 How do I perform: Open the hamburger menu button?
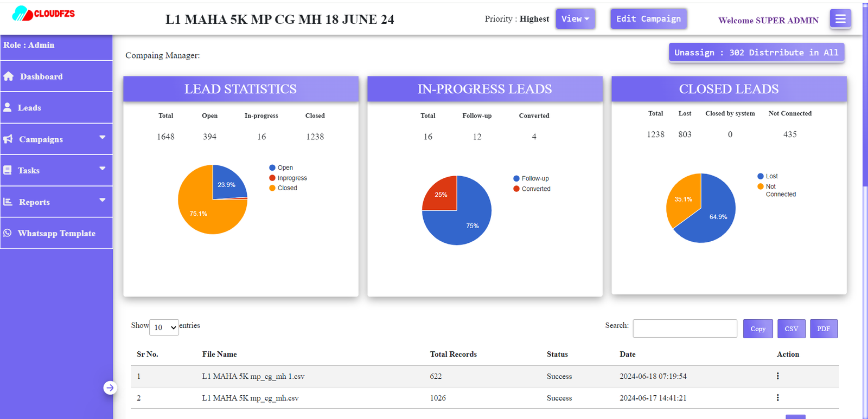840,19
